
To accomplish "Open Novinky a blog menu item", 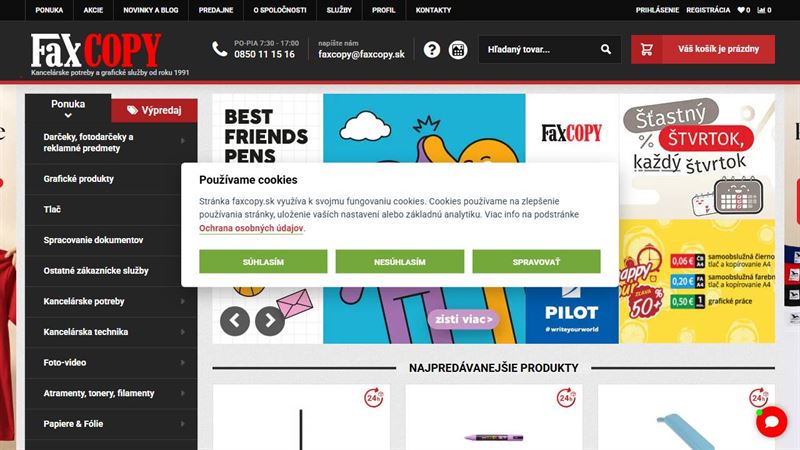I will click(x=151, y=10).
